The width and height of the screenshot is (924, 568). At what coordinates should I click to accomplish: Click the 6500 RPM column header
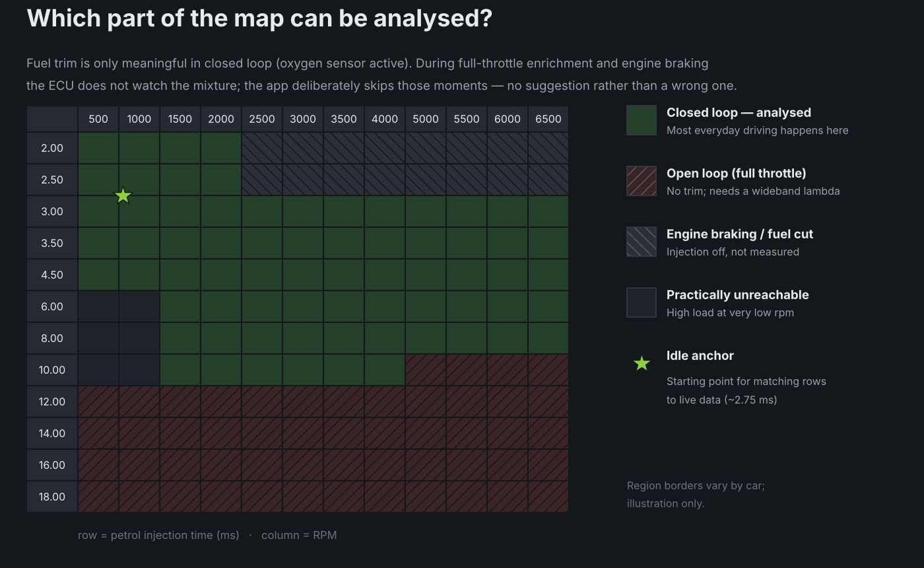coord(548,119)
